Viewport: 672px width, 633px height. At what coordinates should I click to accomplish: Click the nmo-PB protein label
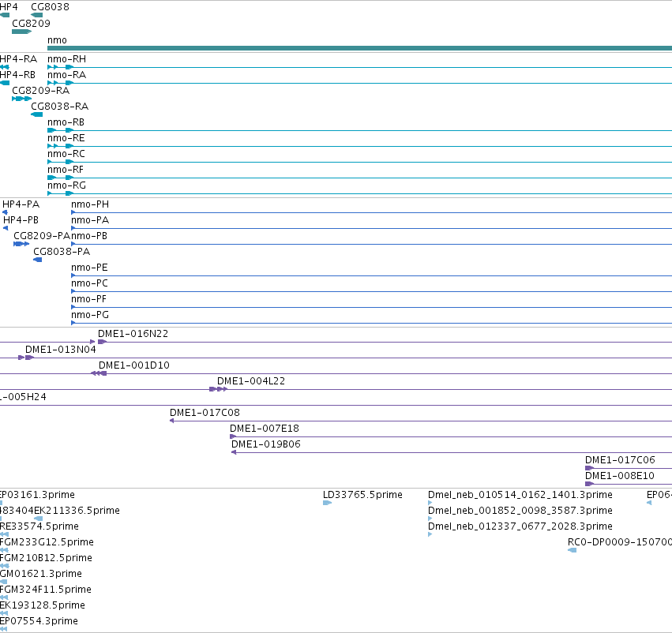[89, 236]
